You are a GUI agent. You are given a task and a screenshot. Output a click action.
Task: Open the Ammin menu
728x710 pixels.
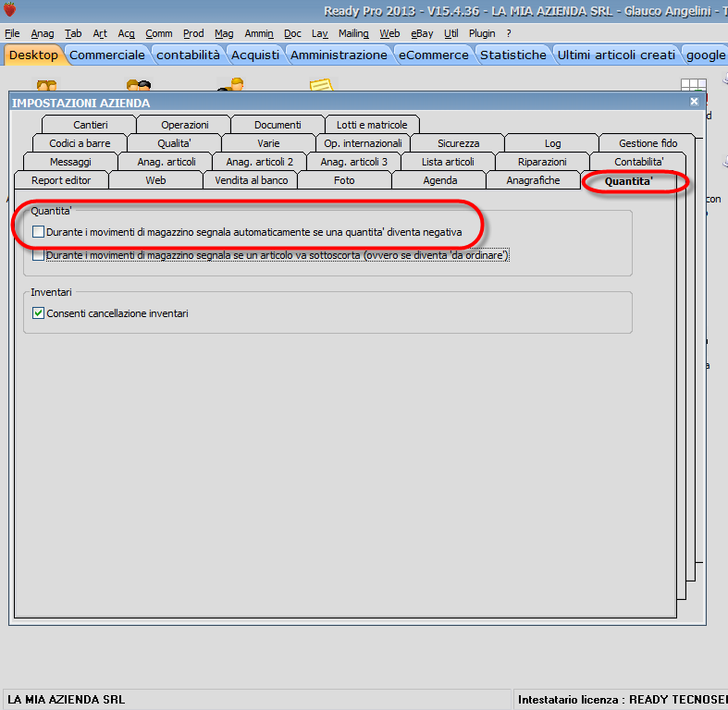(x=259, y=33)
